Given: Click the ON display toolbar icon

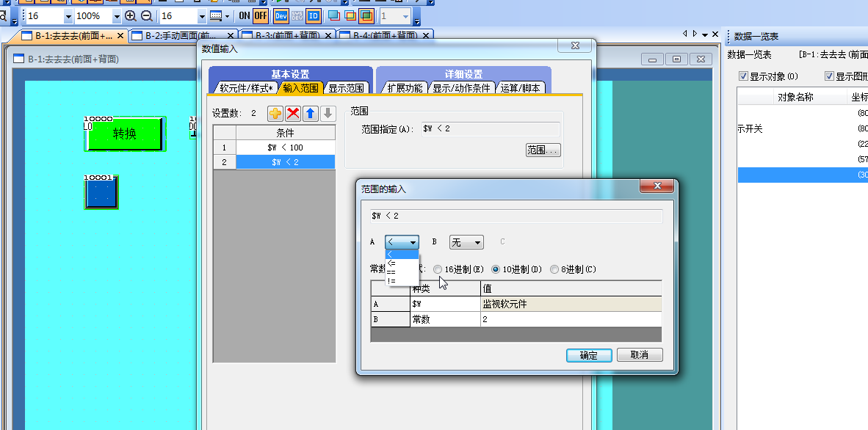Looking at the screenshot, I should click(x=245, y=15).
